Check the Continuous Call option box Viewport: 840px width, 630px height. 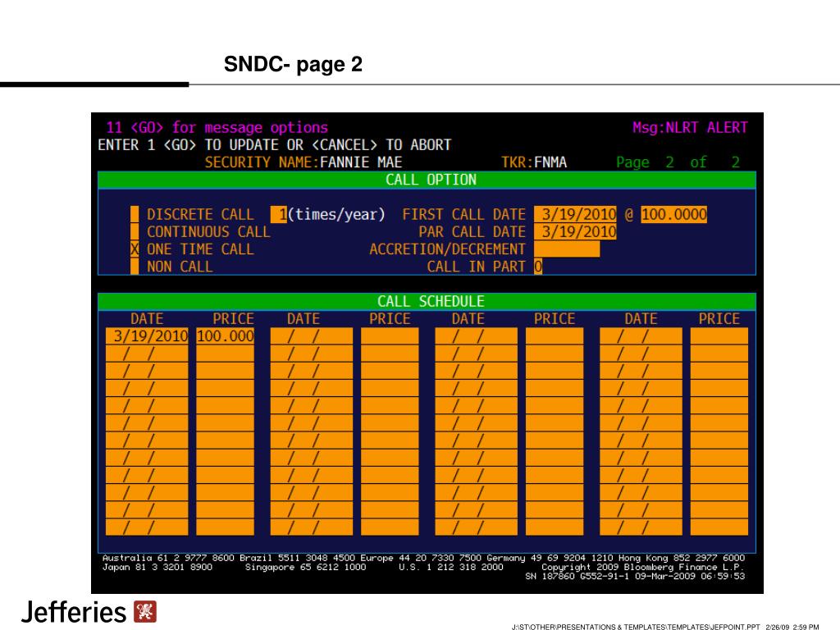coord(135,232)
